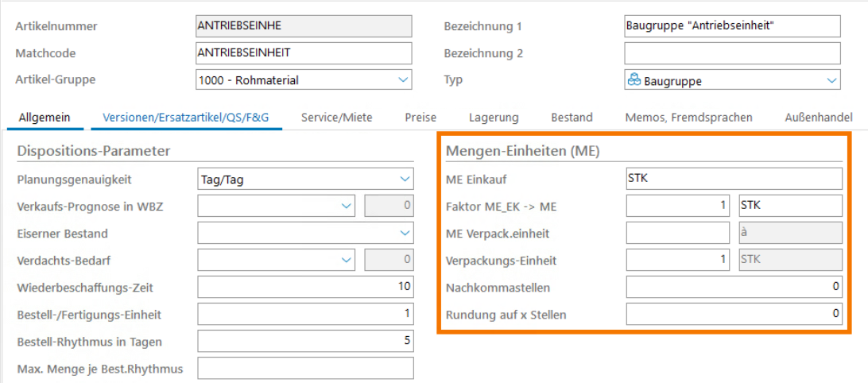Switch to the Außenhandel tab
The width and height of the screenshot is (868, 383).
click(x=818, y=118)
